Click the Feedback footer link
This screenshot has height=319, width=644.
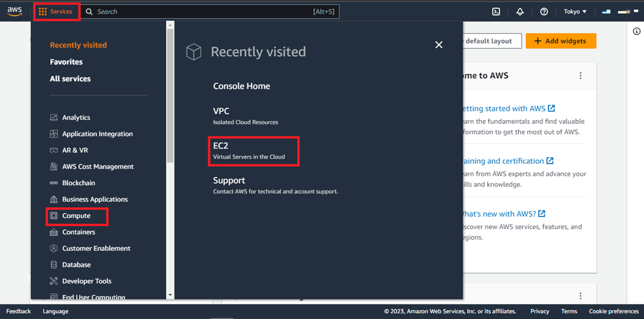click(18, 311)
